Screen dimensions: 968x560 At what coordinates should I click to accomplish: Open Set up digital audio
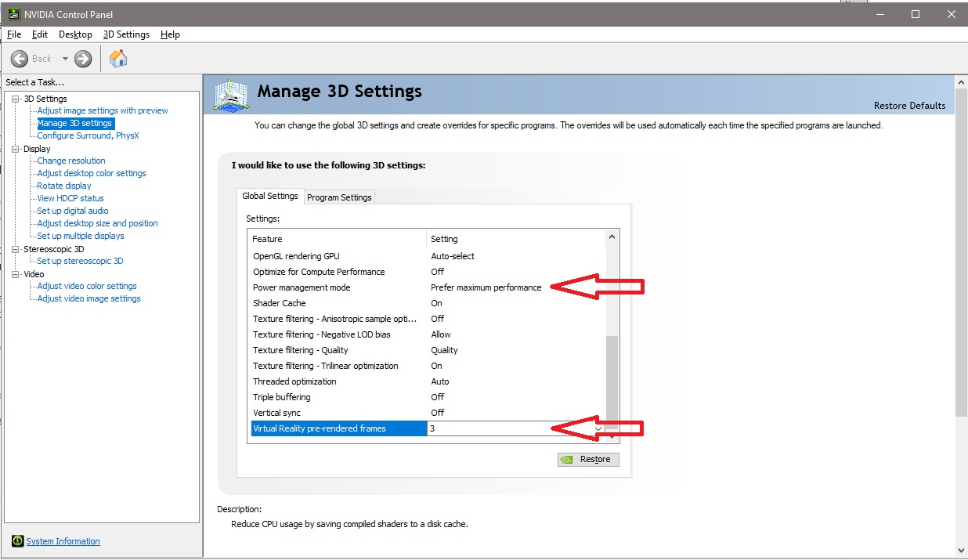pyautogui.click(x=73, y=211)
